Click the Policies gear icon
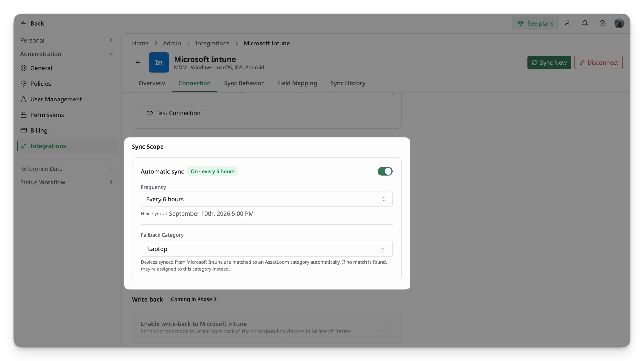Screen dimensions: 644x361 pyautogui.click(x=24, y=83)
